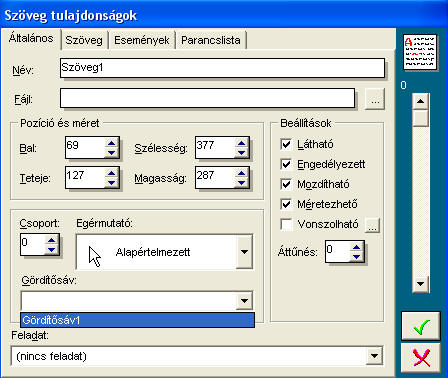Click the right scrollbar thumb
The image size is (448, 378).
point(420,118)
